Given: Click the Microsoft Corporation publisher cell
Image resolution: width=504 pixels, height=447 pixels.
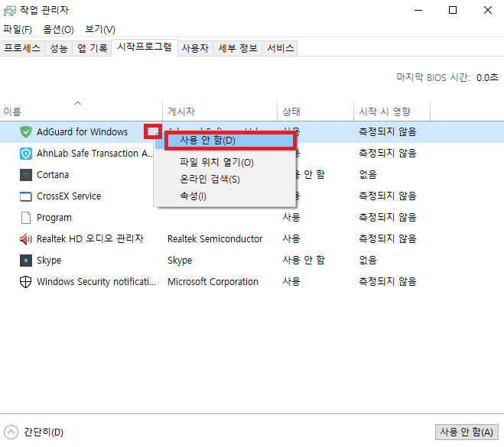Looking at the screenshot, I should (x=213, y=282).
